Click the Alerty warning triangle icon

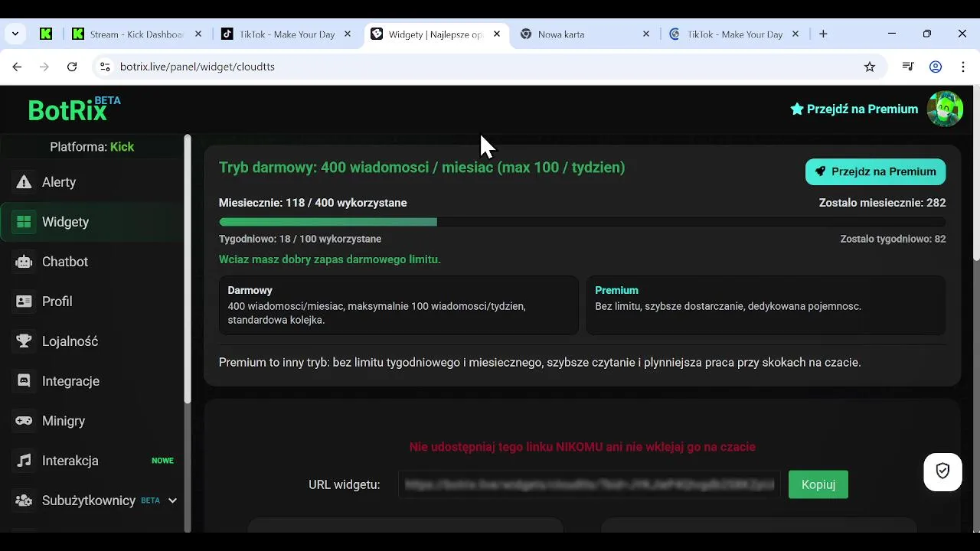tap(24, 182)
